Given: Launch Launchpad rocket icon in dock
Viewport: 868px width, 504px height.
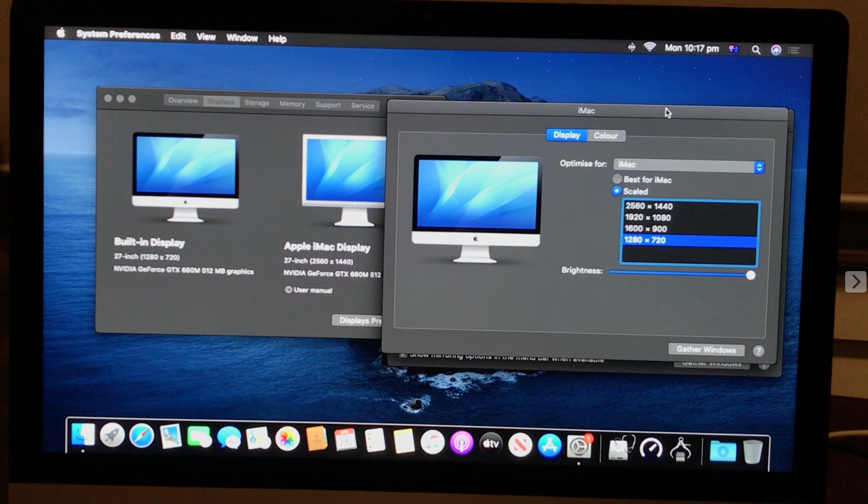Looking at the screenshot, I should coord(112,435).
